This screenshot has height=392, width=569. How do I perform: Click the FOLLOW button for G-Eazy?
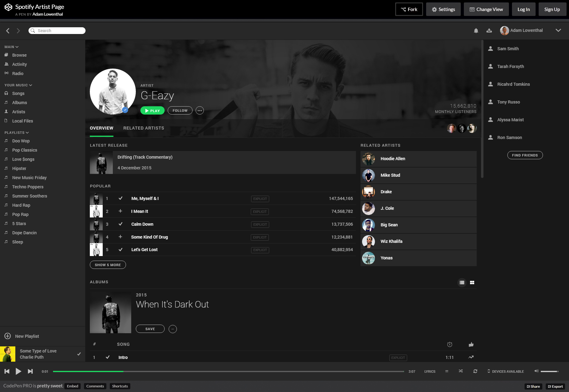click(x=180, y=111)
